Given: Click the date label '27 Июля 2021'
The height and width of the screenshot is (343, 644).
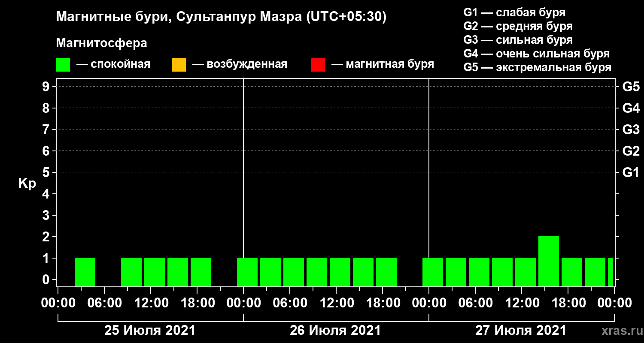Looking at the screenshot, I should point(521,331).
